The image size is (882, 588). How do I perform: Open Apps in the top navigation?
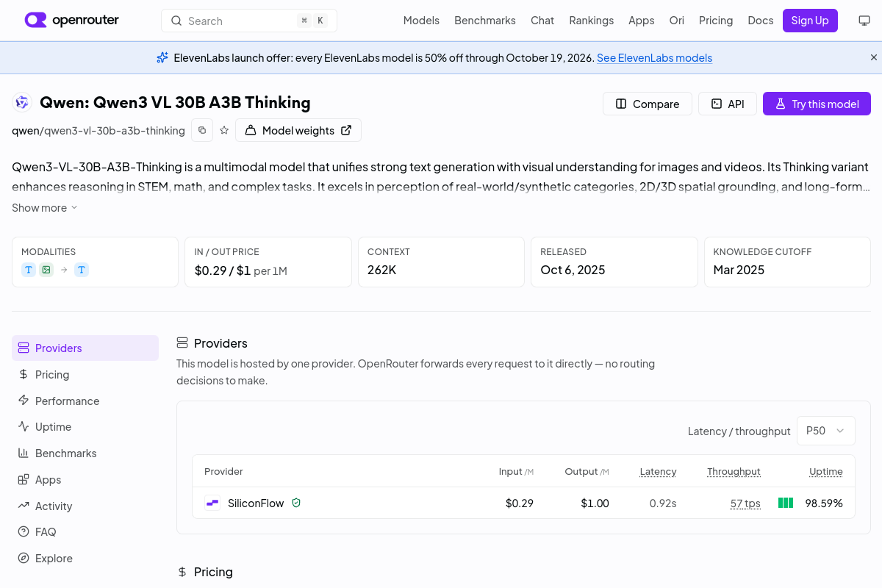coord(641,21)
